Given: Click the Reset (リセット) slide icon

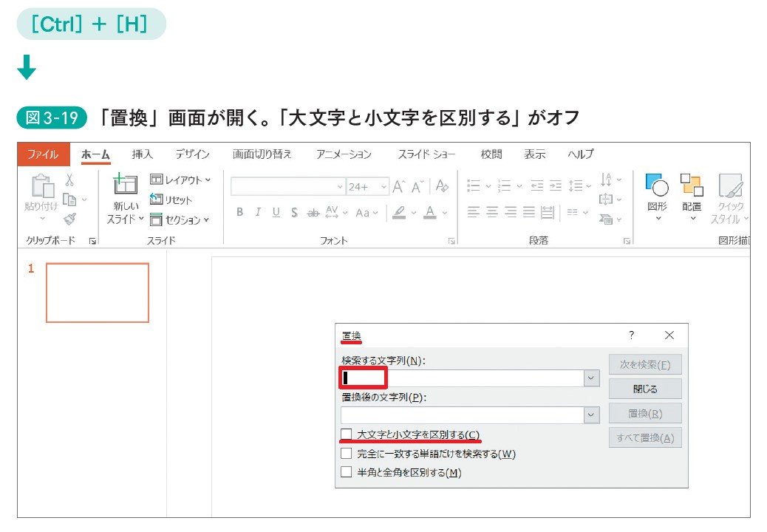Looking at the screenshot, I should coord(171,199).
